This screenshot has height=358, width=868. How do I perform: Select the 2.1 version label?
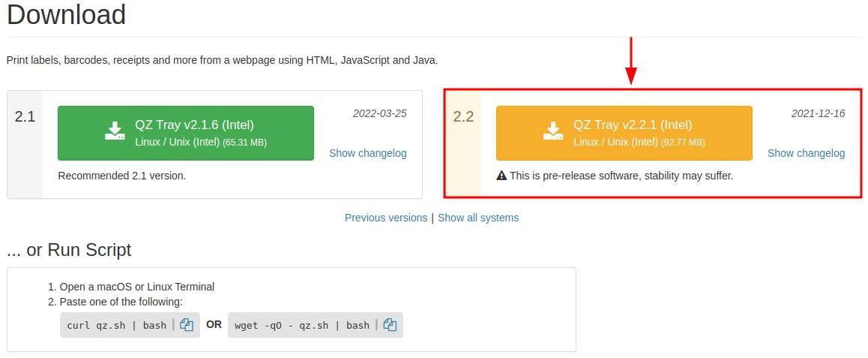point(25,117)
